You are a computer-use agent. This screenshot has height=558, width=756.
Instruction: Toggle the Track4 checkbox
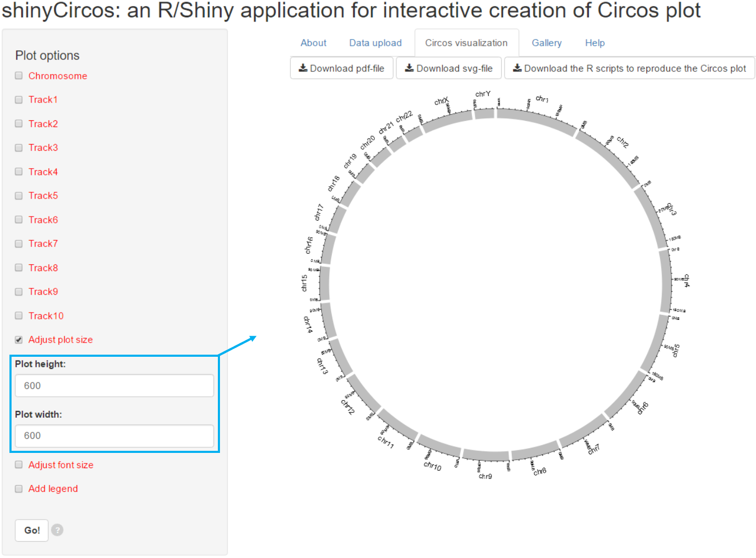pyautogui.click(x=19, y=172)
